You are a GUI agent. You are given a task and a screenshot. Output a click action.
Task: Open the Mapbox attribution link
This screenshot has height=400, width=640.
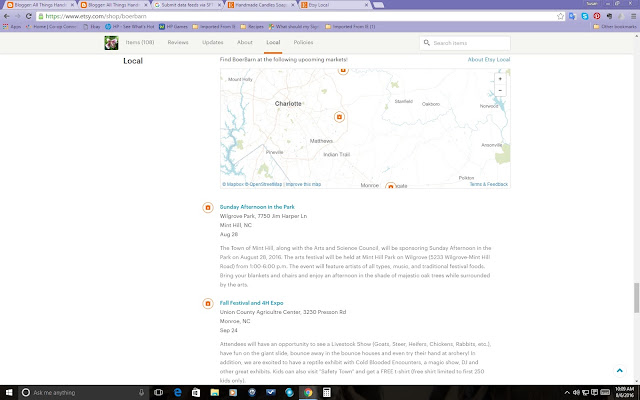coord(233,184)
